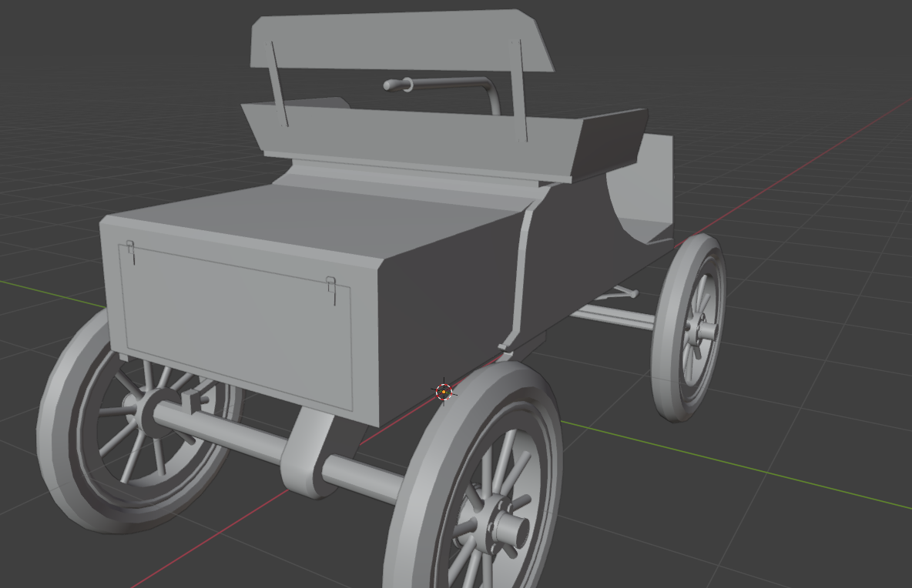Select the small square clamp on the front axle
912x588 pixels.
point(189,402)
